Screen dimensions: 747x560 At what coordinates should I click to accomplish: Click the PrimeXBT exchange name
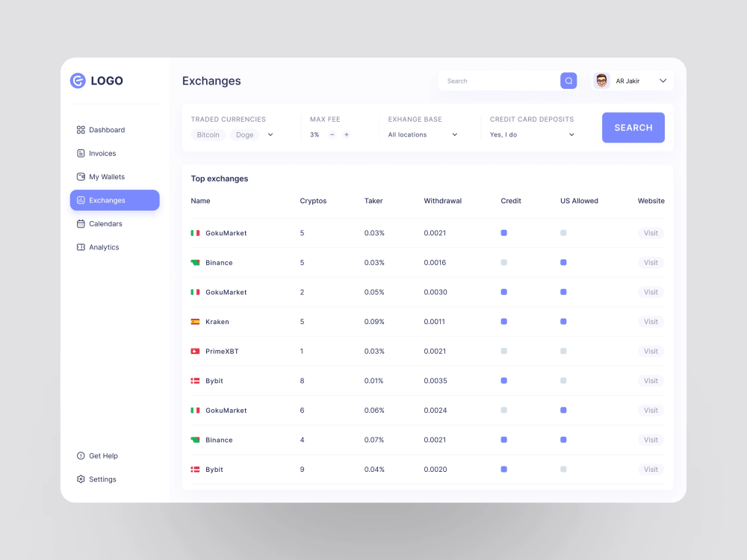222,352
